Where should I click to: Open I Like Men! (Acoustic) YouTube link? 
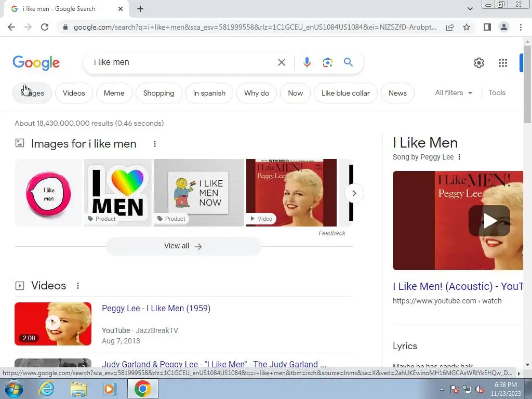tap(458, 286)
